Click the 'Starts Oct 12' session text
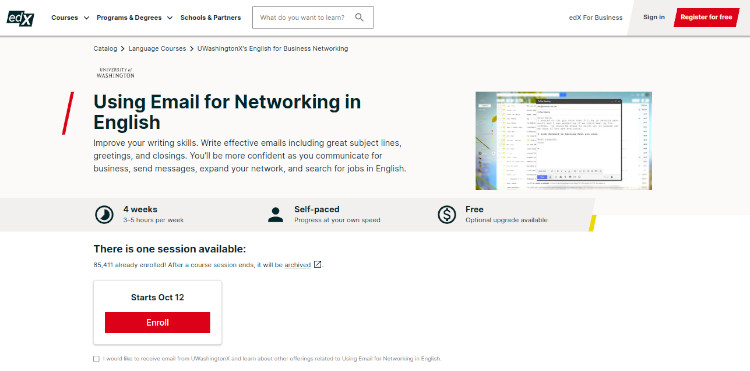 (x=157, y=297)
